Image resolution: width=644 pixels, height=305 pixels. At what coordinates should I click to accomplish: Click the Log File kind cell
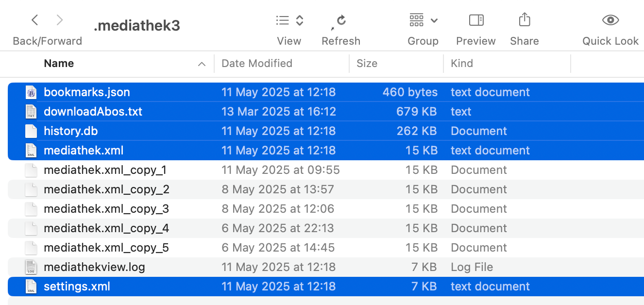pyautogui.click(x=472, y=267)
